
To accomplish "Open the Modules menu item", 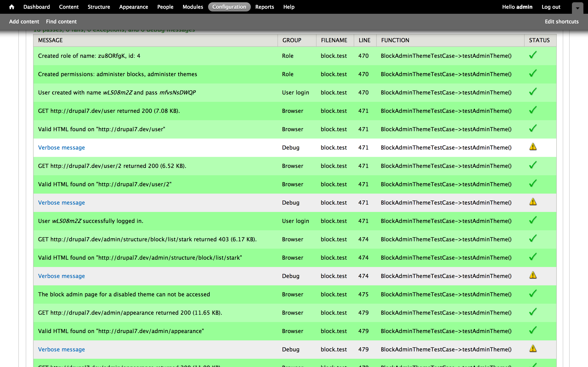I will (x=193, y=7).
